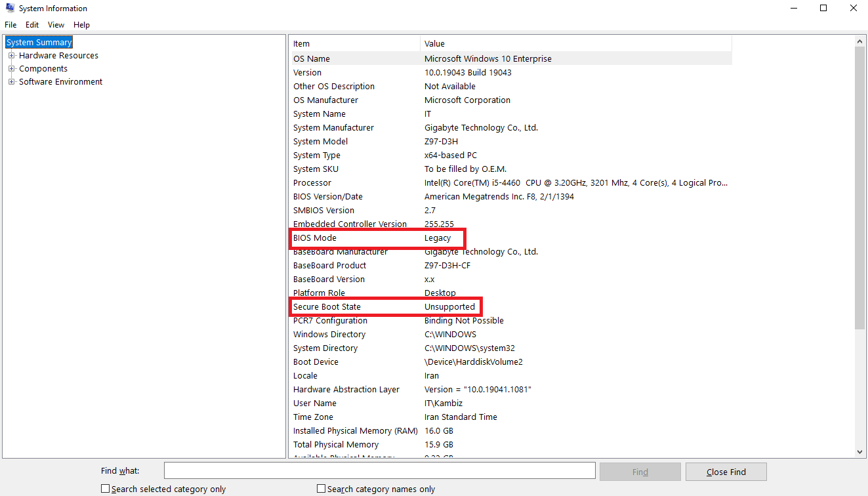The width and height of the screenshot is (868, 496).
Task: Select the Time Zone row
Action: coord(510,417)
